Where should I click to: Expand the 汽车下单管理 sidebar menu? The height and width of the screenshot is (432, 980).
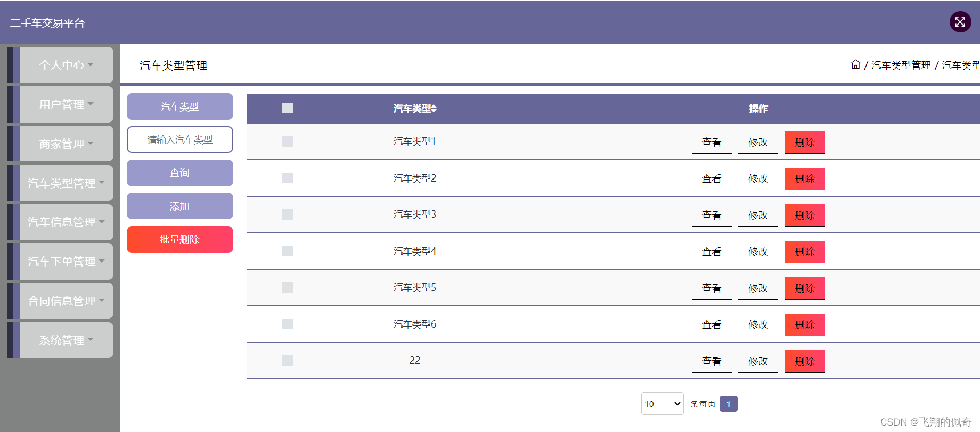pos(66,262)
